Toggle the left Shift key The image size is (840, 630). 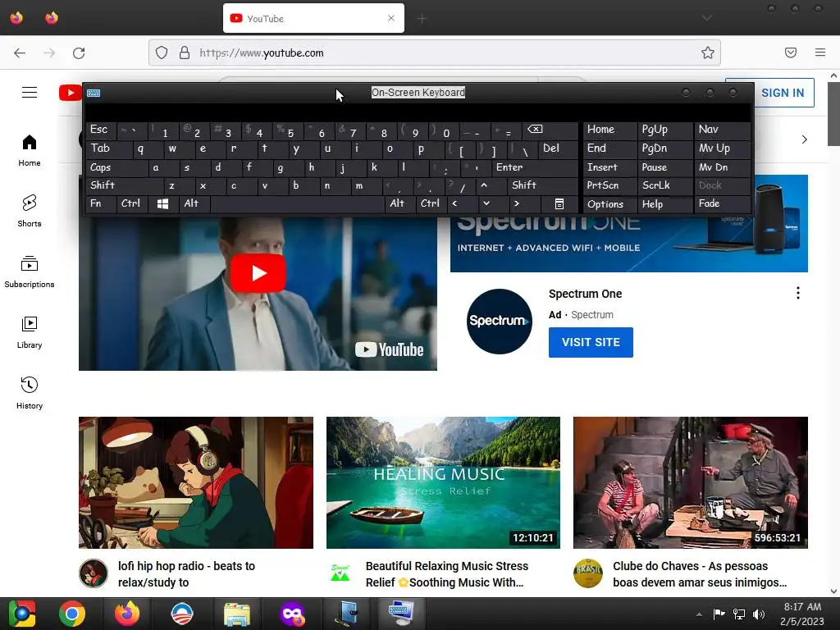pos(125,185)
